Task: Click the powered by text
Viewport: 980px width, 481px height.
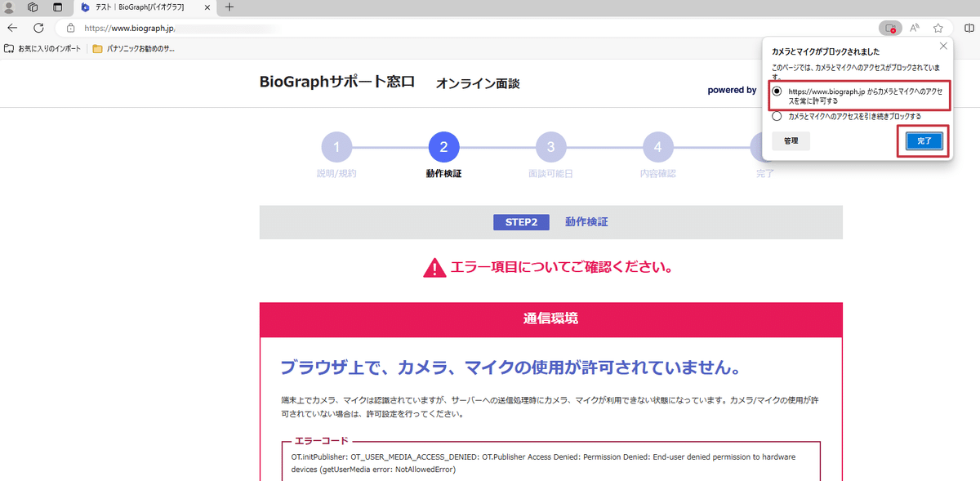Action: pyautogui.click(x=732, y=90)
